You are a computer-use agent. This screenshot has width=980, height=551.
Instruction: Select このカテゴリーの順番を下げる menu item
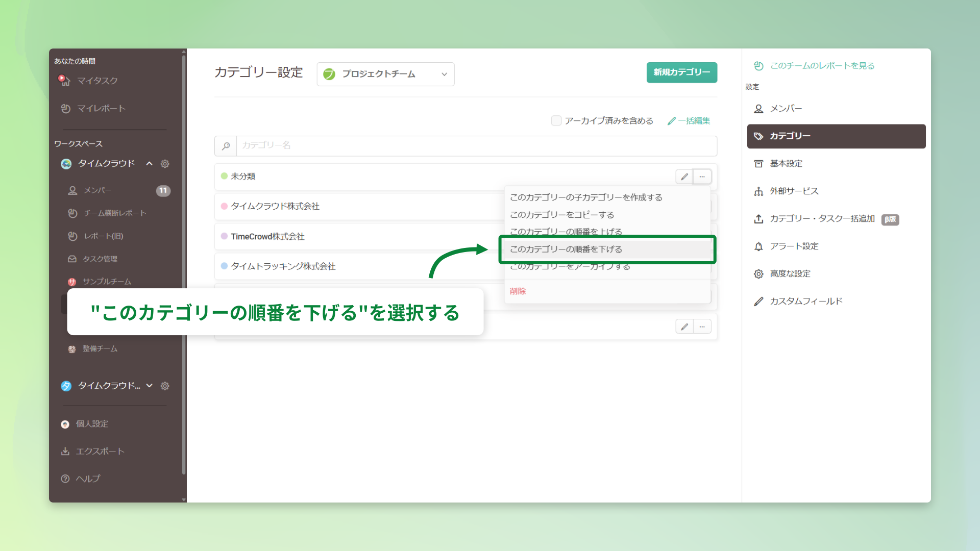click(x=566, y=249)
